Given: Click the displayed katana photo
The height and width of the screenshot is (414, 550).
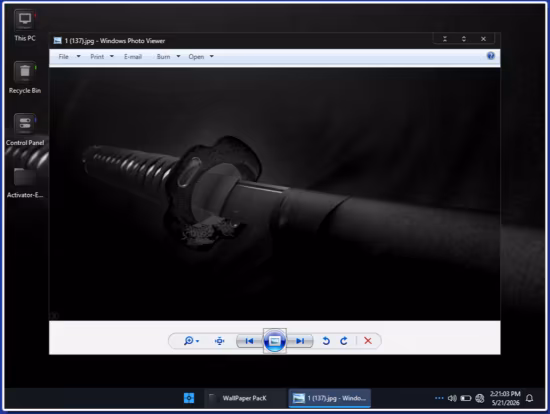Looking at the screenshot, I should (275, 194).
